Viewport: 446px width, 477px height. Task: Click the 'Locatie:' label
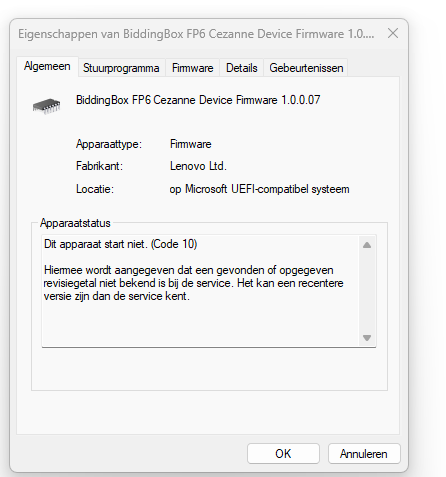[x=95, y=189]
